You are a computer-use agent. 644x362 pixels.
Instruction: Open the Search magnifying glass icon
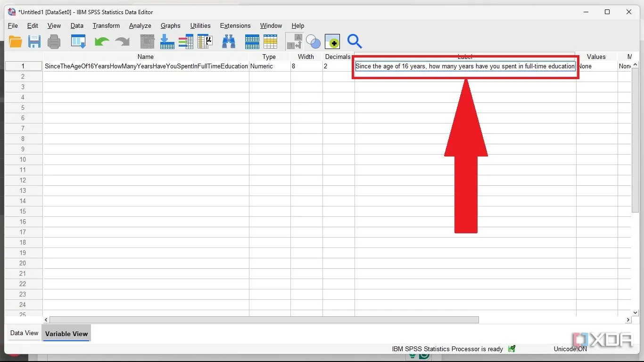(x=355, y=41)
